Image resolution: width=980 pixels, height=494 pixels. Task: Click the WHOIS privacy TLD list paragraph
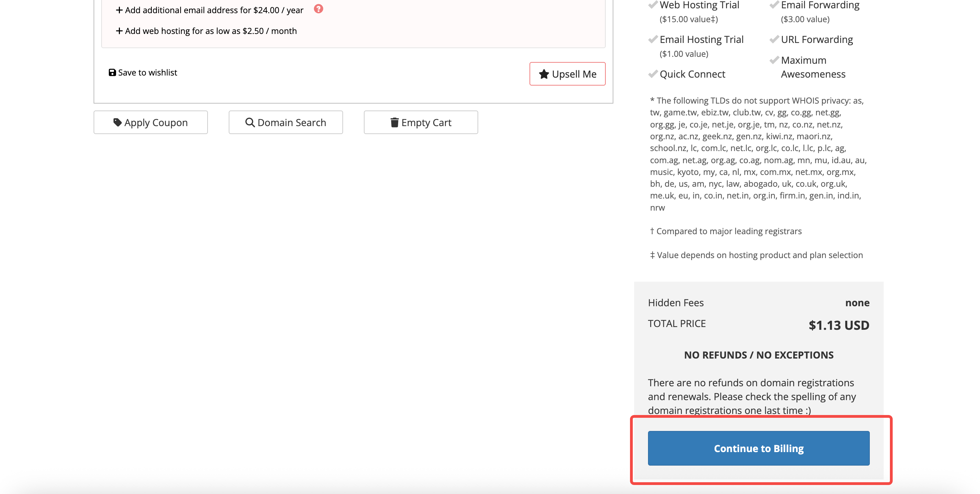coord(758,154)
